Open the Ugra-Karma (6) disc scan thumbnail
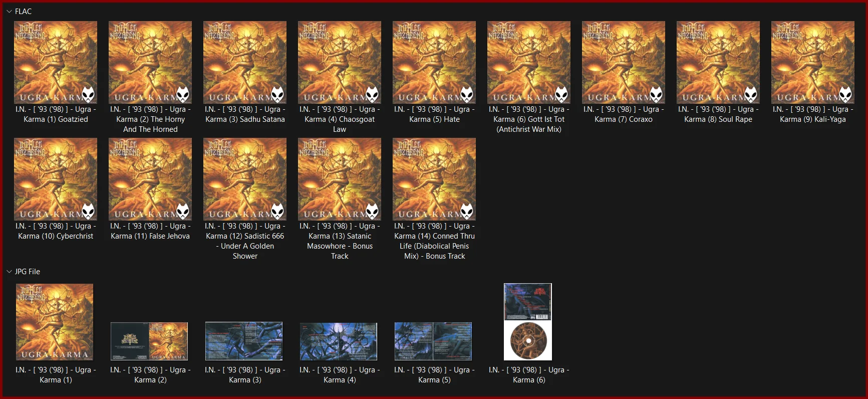 click(x=528, y=322)
